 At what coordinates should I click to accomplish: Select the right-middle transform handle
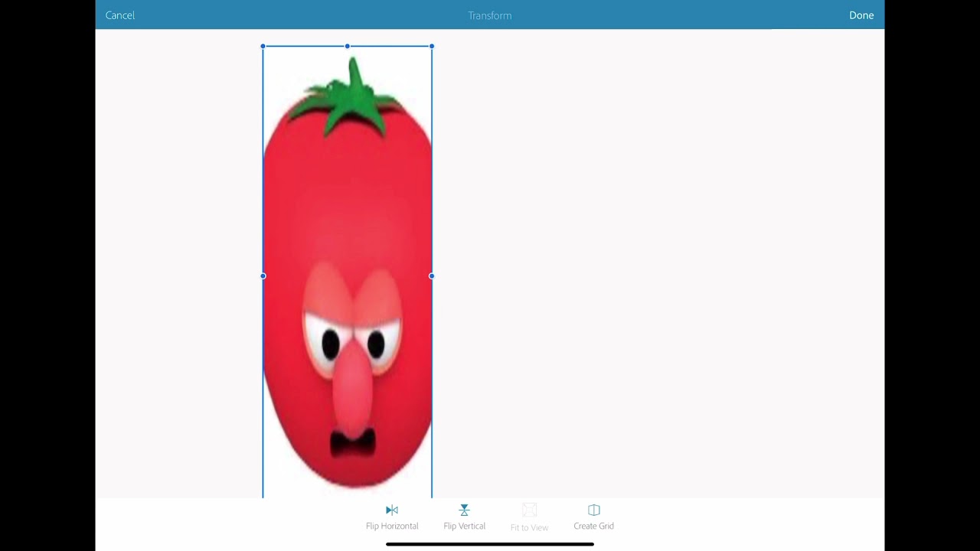(432, 276)
